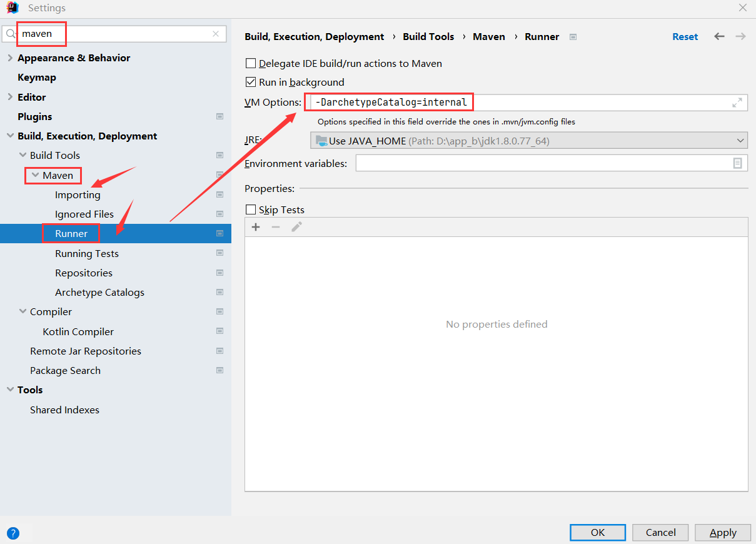Enable Delegate IDE build/run actions to Maven
Screen dimensions: 756x544
tap(251, 63)
